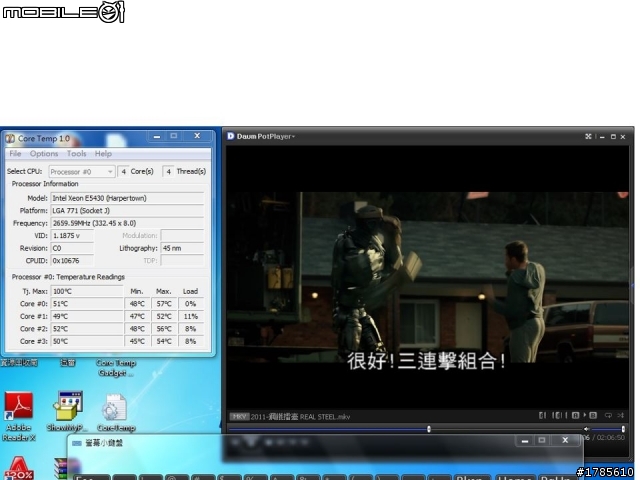Toggle PotPlayer fullscreen icon in title bar
This screenshot has height=480, width=640.
point(588,136)
